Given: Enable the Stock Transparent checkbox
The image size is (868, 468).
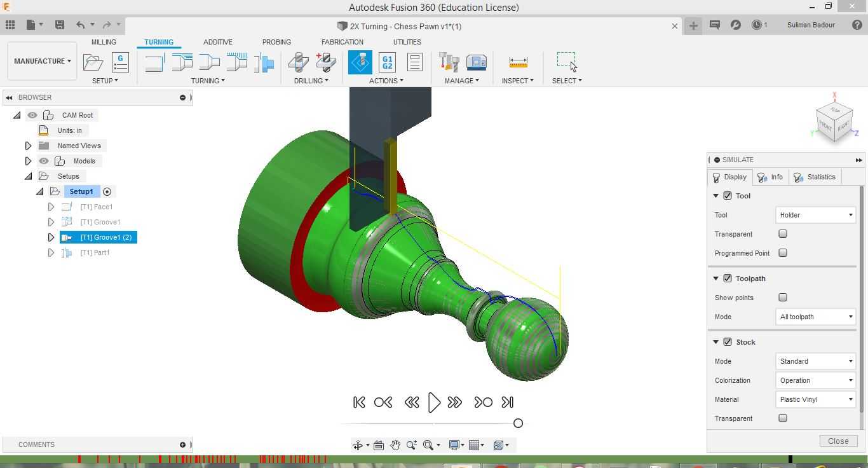Looking at the screenshot, I should [x=783, y=418].
